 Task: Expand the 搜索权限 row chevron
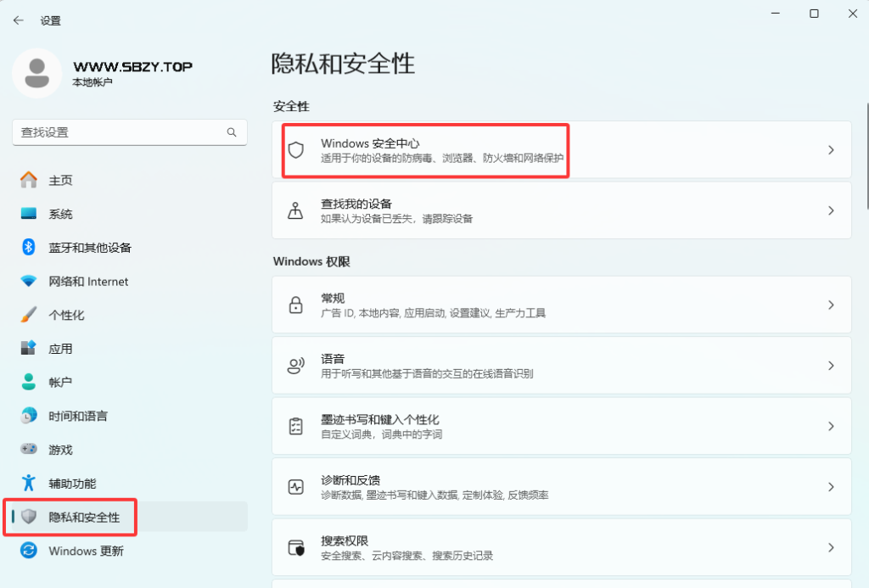tap(830, 547)
